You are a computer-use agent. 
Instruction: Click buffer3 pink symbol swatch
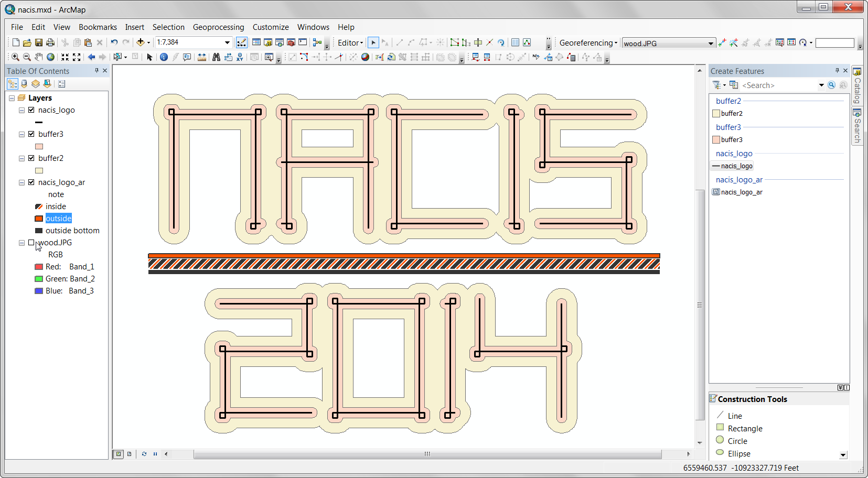[x=39, y=146]
